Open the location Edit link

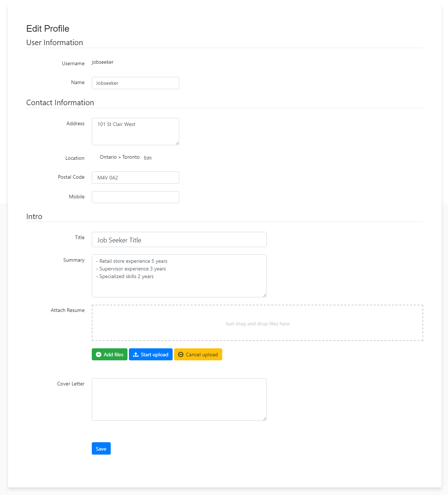click(148, 158)
